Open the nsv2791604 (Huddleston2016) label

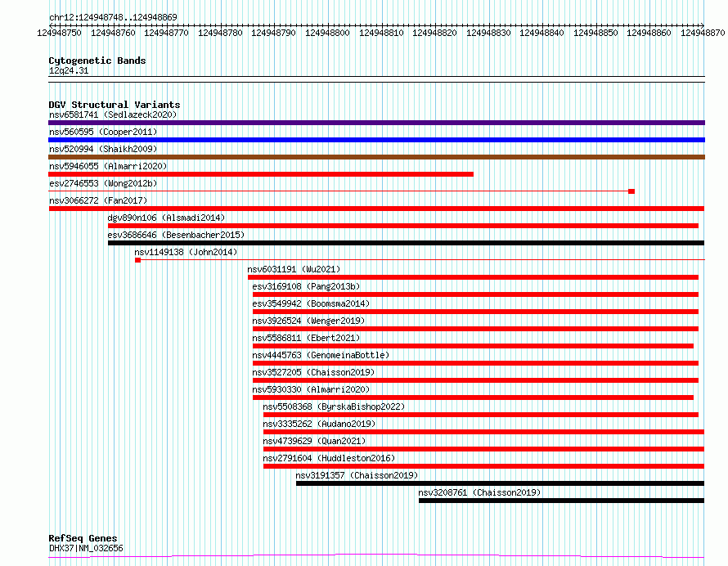point(329,458)
